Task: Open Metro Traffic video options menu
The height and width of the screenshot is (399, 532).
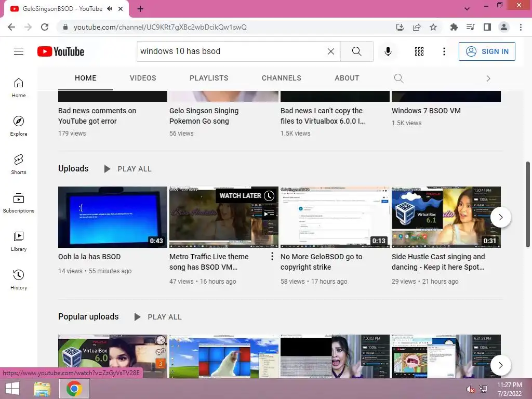Action: (x=272, y=257)
